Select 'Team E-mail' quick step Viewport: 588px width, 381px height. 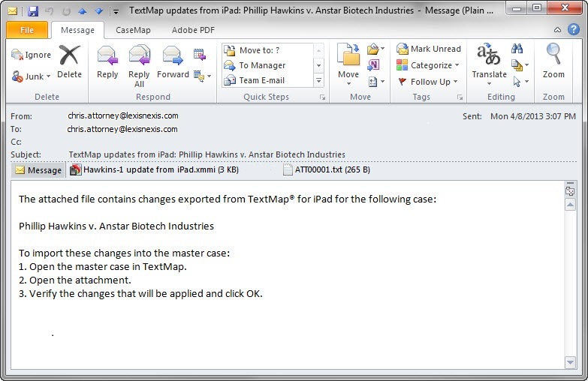268,80
